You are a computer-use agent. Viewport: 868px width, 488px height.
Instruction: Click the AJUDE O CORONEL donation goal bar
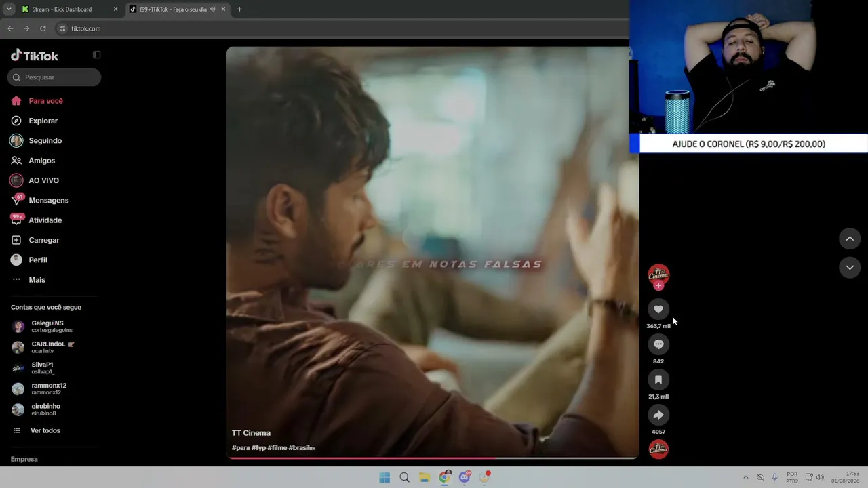[749, 144]
